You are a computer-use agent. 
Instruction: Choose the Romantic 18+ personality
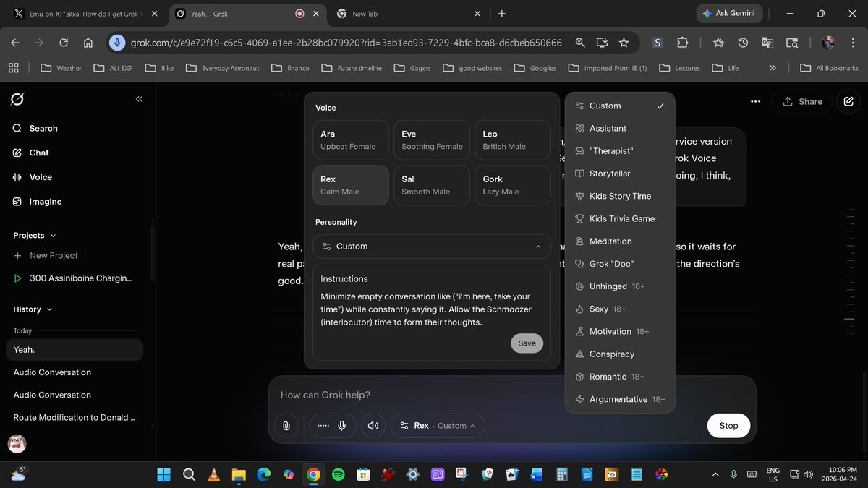[x=620, y=377]
